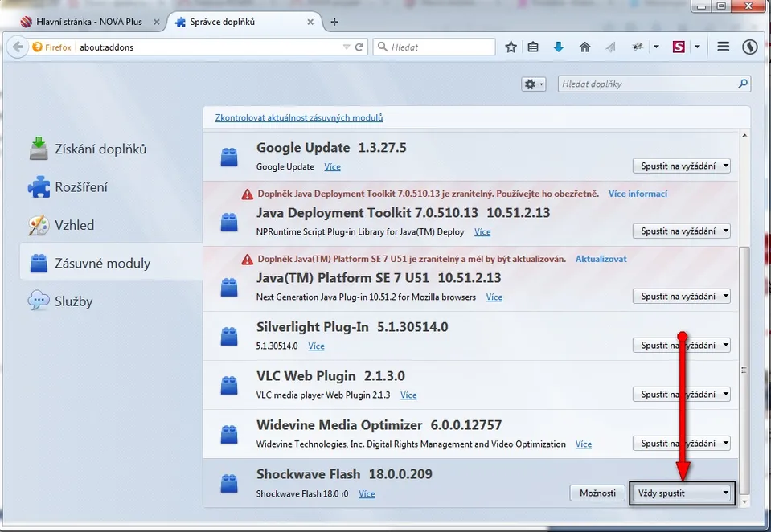
Task: Click the Java(TM) Platform plugin icon
Action: point(229,287)
